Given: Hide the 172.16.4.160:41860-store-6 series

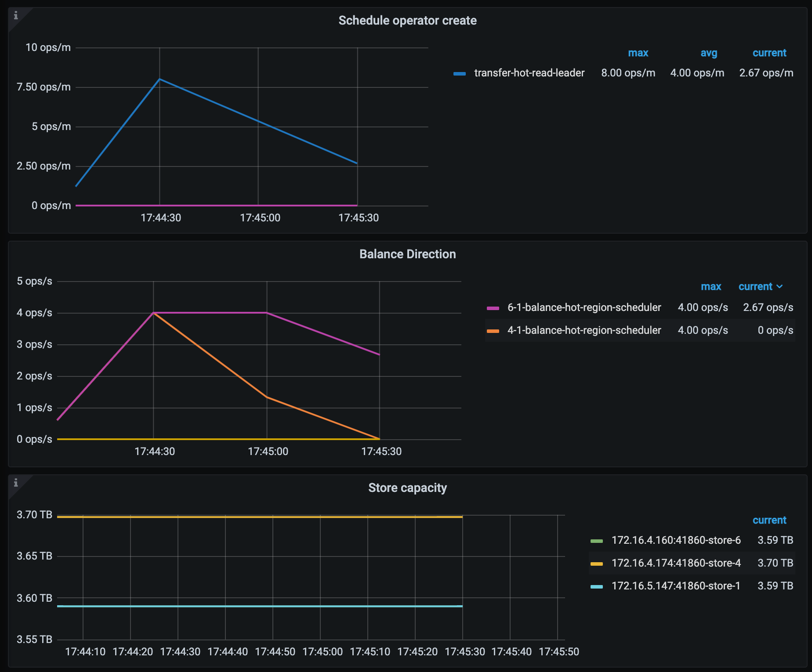Looking at the screenshot, I should tap(677, 540).
